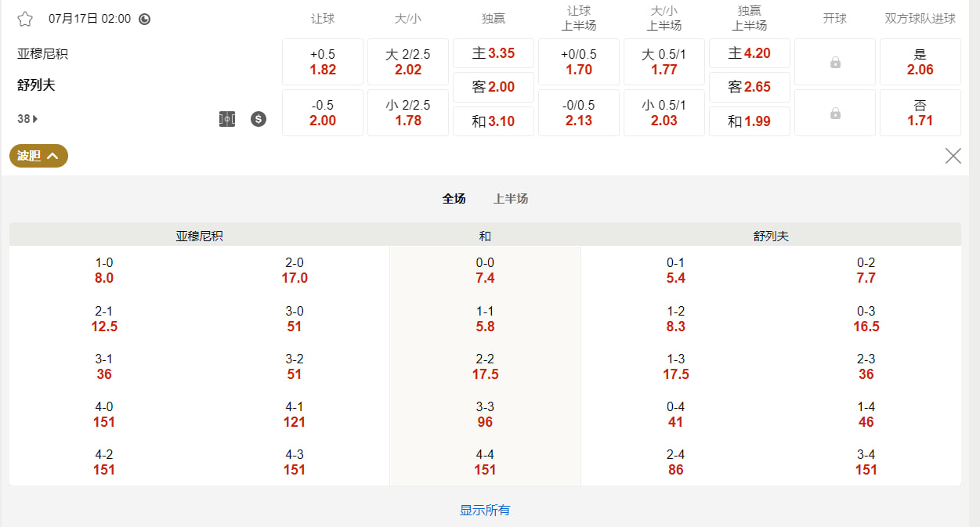This screenshot has height=527, width=980.
Task: Select correct score 3-0 at 51
Action: coord(295,319)
